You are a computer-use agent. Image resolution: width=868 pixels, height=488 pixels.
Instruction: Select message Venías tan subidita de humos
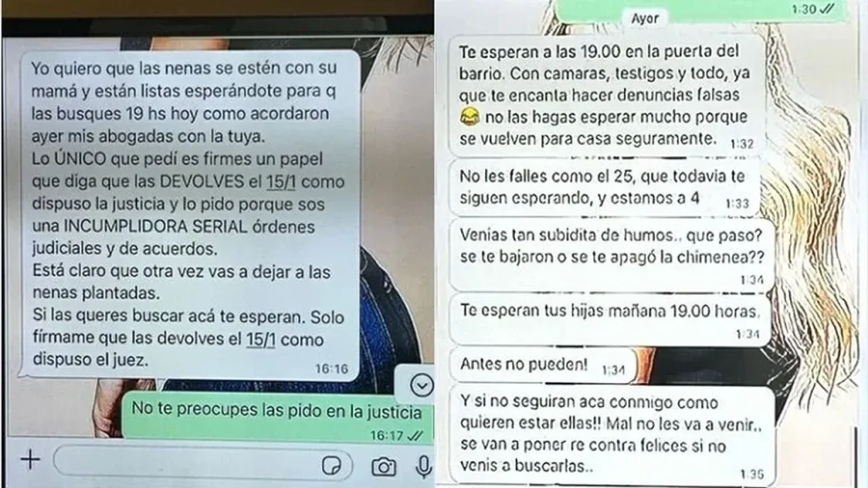click(612, 255)
